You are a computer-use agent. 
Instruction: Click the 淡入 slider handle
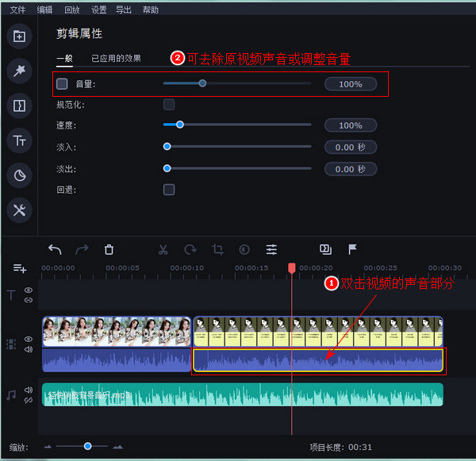(167, 147)
